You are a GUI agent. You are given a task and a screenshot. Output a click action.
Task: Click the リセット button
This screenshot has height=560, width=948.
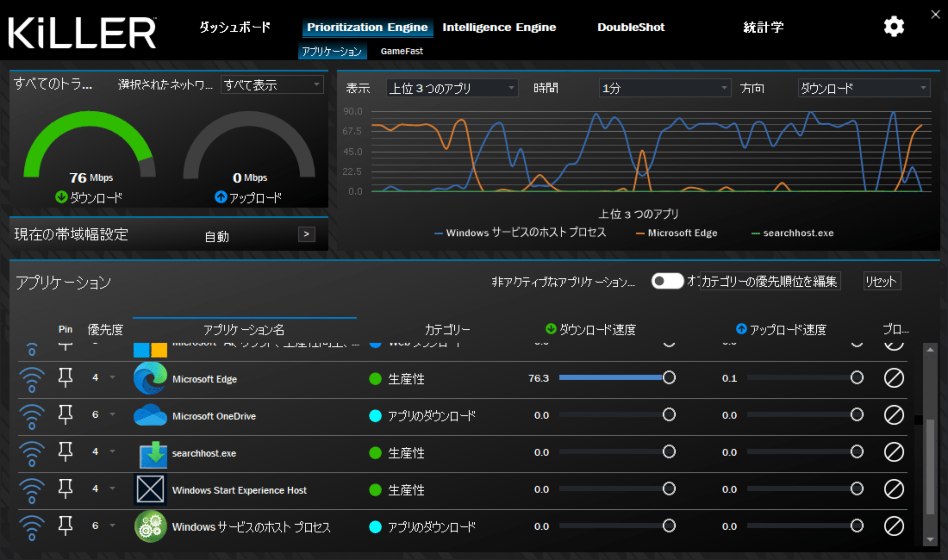coord(882,281)
